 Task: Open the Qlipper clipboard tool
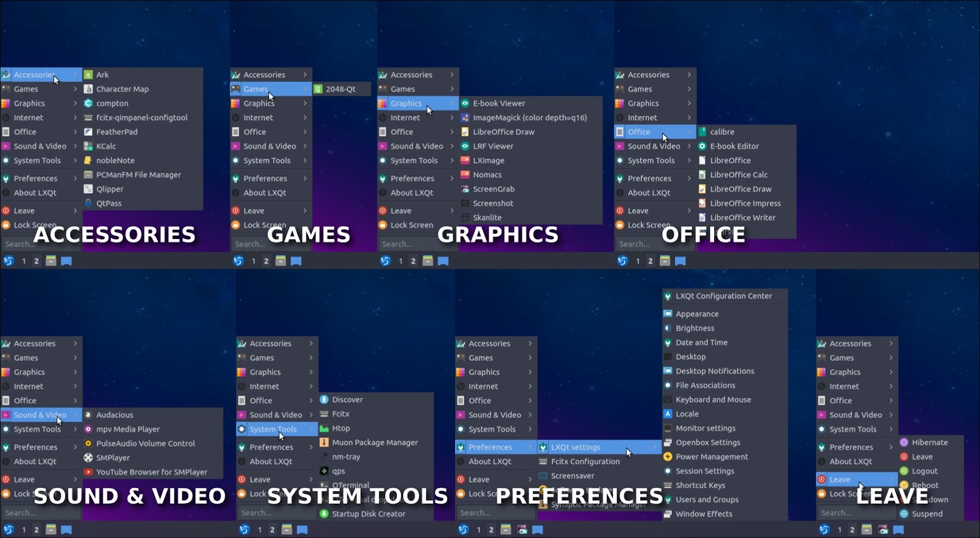(142, 189)
